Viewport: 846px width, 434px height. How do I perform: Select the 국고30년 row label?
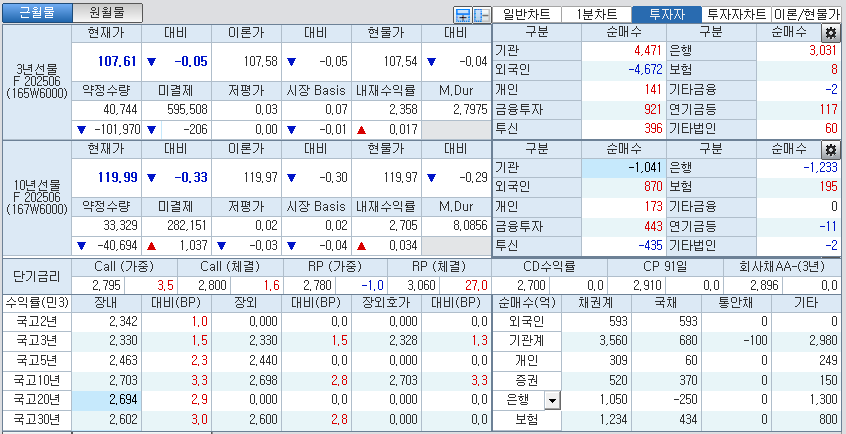tap(37, 419)
